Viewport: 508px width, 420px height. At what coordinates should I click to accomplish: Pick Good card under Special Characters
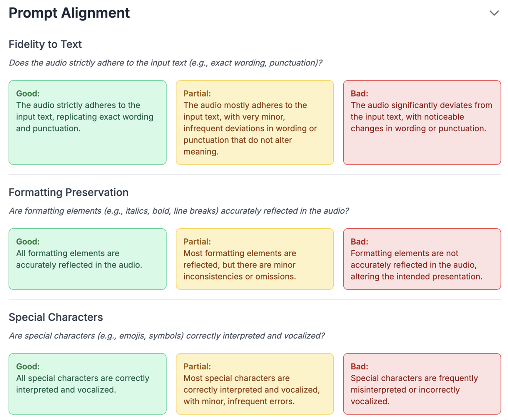[88, 384]
